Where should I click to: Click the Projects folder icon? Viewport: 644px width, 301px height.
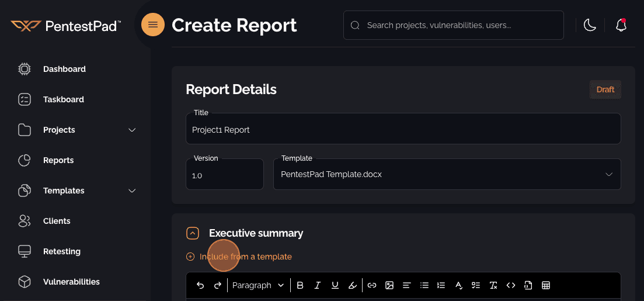point(25,130)
